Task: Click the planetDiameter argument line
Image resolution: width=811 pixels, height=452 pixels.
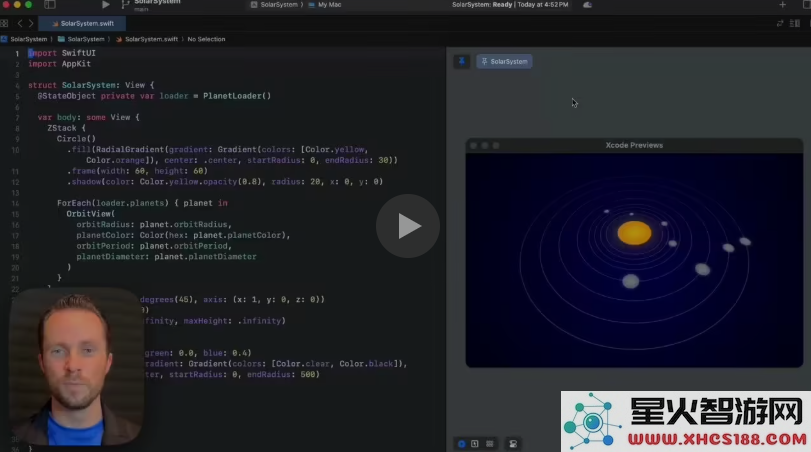Action: (166, 257)
